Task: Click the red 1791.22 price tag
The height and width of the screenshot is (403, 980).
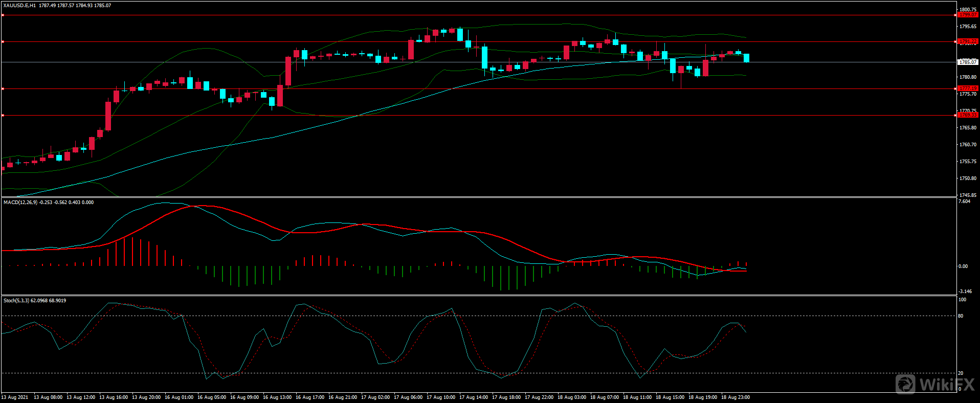Action: [x=968, y=41]
